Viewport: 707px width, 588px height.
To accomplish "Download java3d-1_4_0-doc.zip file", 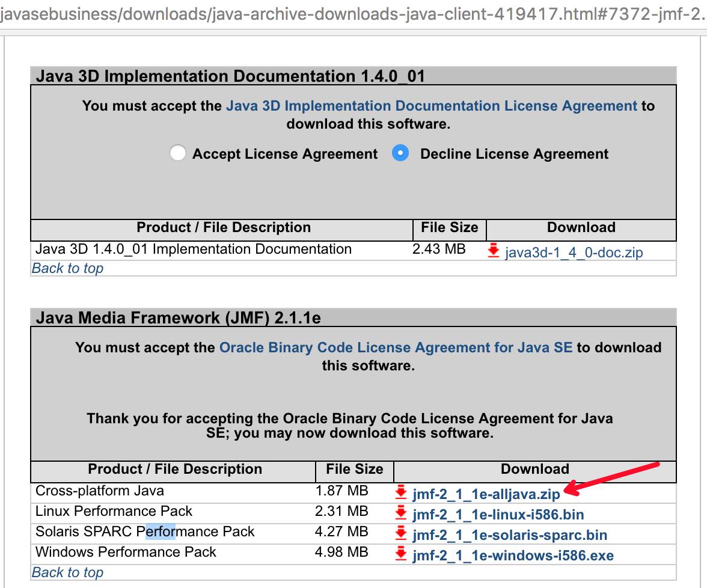I will click(574, 252).
